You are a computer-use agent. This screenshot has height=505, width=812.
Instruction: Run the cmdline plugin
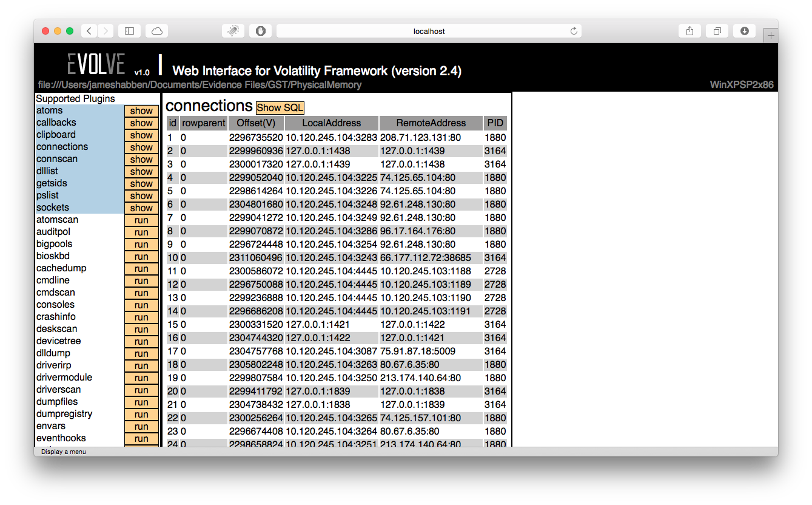click(141, 281)
